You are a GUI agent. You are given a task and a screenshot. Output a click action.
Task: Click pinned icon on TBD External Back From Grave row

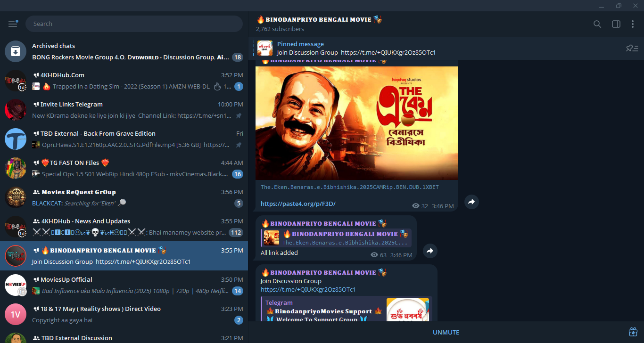tap(239, 145)
